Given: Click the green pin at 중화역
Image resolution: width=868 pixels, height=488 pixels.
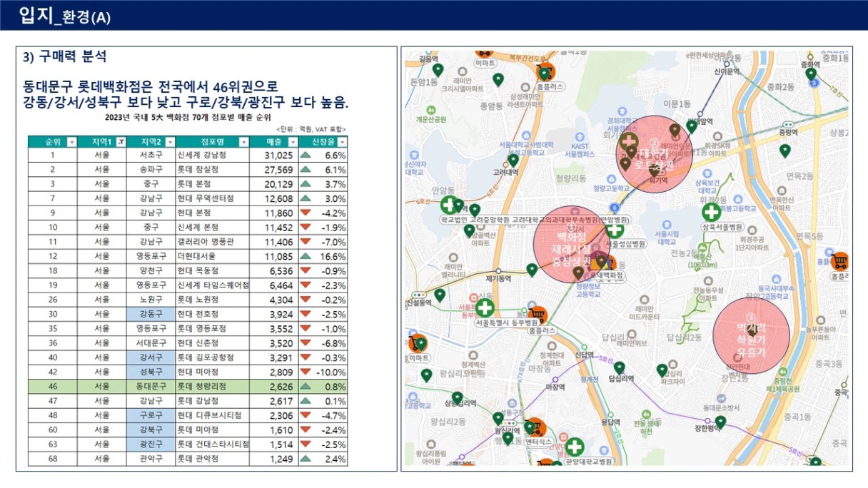Looking at the screenshot, I should [x=810, y=74].
